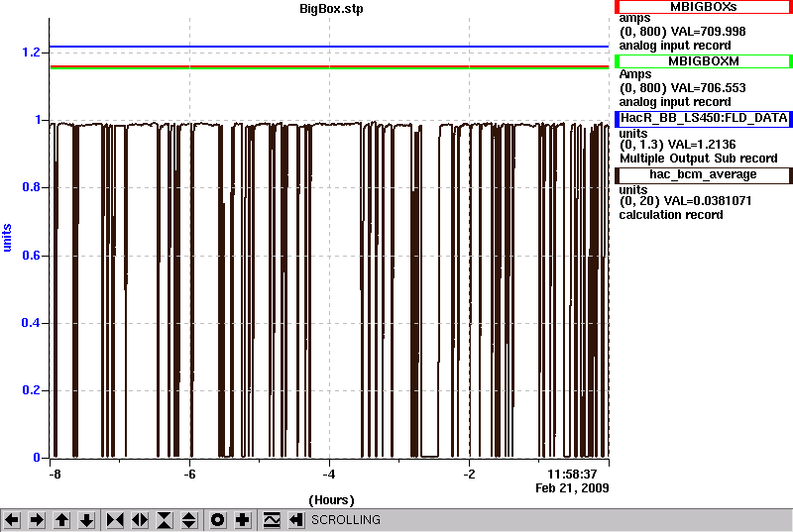
Task: Select the green MBIGBOXM legend entry
Action: (703, 61)
